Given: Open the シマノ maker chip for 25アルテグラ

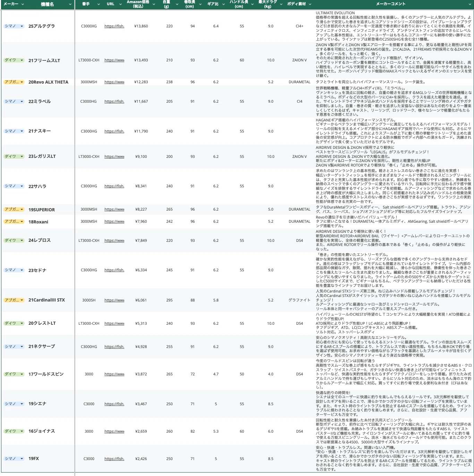Looking at the screenshot, I should (x=14, y=26).
